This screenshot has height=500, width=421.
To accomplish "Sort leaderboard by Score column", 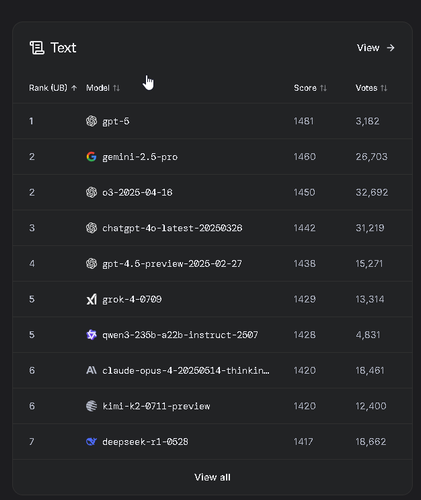I will (x=310, y=88).
